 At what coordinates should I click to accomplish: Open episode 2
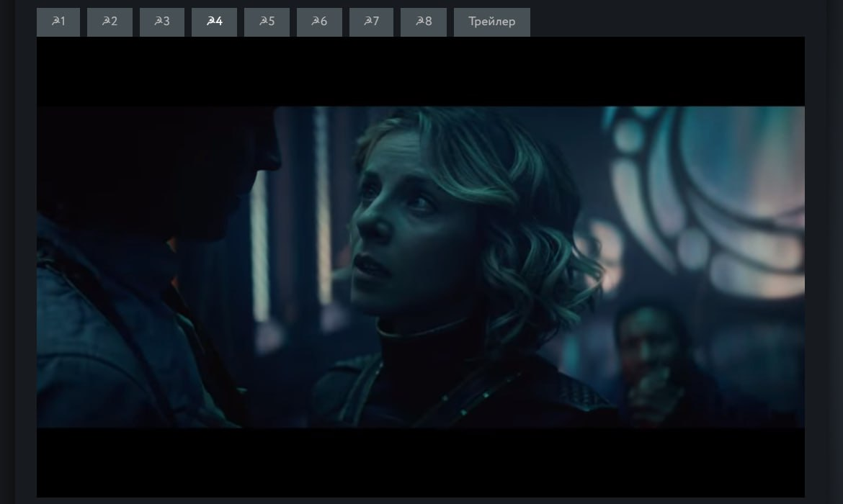pos(110,22)
